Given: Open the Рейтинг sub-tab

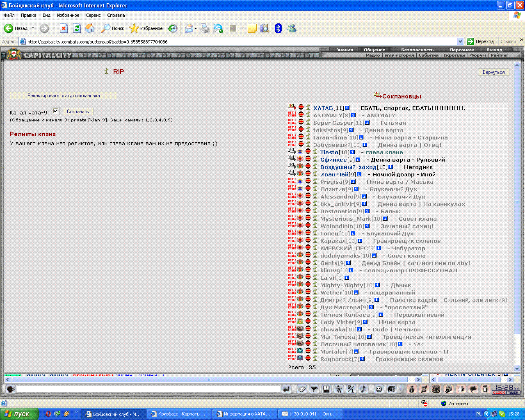Looking at the screenshot, I should coord(499,55).
